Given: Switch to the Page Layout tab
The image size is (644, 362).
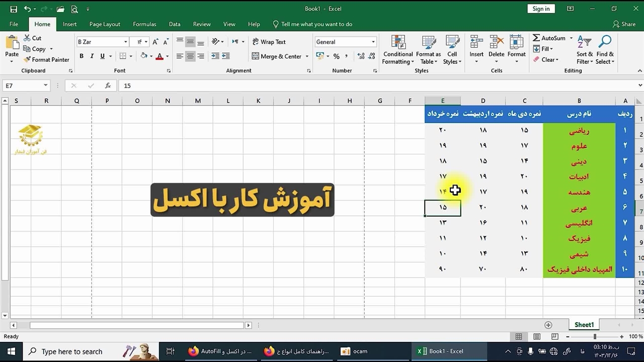Looking at the screenshot, I should (x=105, y=24).
